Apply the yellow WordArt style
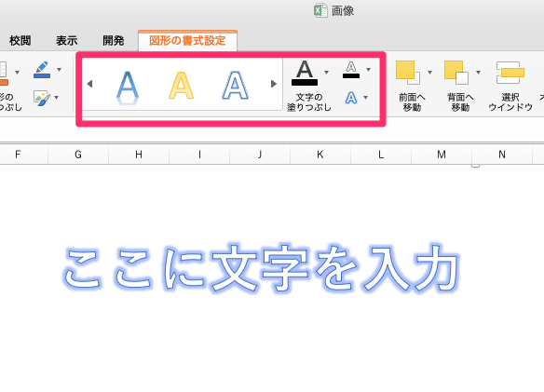 click(181, 86)
